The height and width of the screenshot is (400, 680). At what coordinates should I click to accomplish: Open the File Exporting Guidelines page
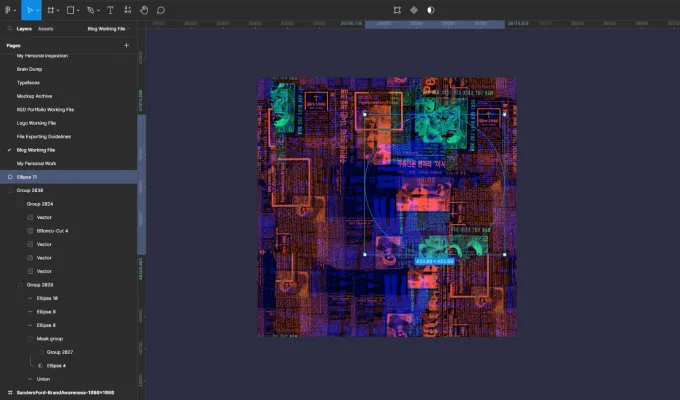point(44,136)
